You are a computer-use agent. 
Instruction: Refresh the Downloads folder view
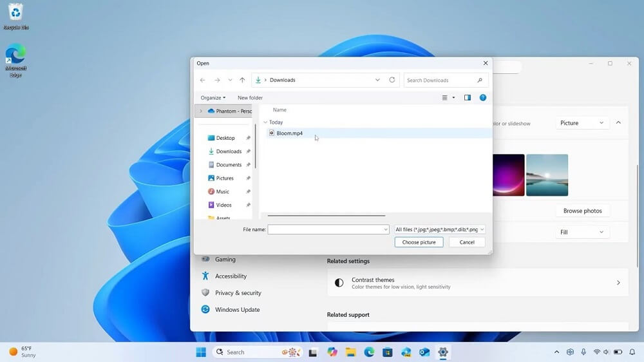[x=392, y=81]
